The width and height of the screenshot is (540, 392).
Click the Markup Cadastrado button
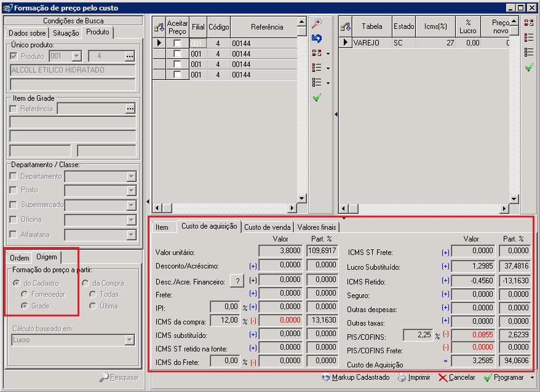point(355,377)
